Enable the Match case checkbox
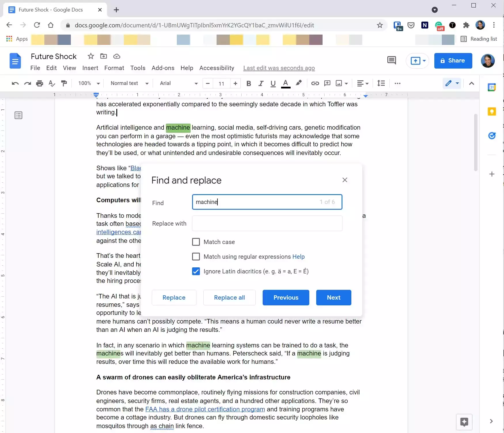This screenshot has height=433, width=504. [196, 242]
